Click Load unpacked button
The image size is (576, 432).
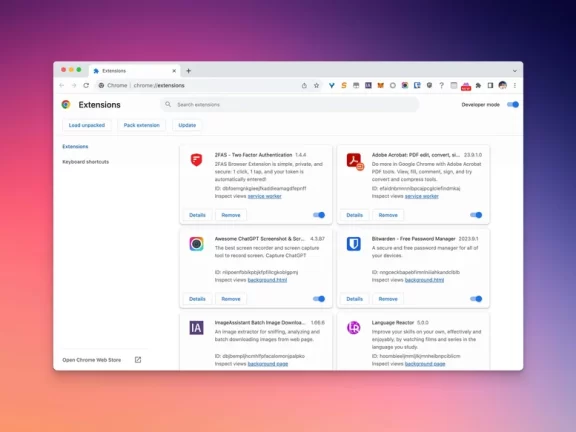pyautogui.click(x=87, y=125)
